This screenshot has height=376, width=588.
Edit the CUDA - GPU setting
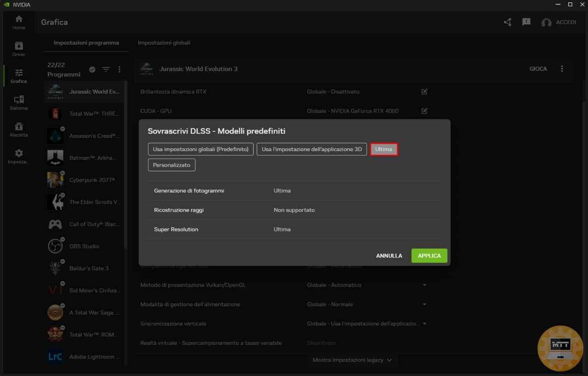(x=424, y=111)
